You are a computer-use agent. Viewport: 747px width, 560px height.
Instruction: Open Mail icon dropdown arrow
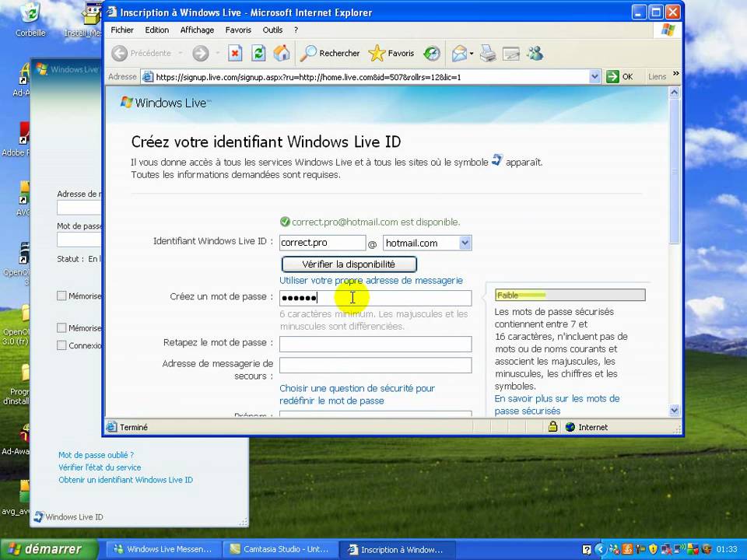click(x=472, y=54)
